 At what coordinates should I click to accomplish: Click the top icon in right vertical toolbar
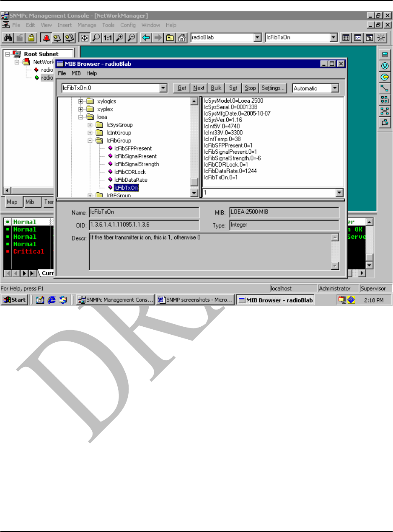[x=384, y=55]
